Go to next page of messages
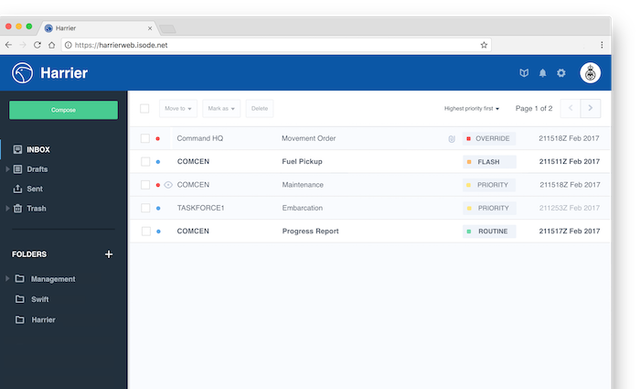The height and width of the screenshot is (389, 640). 590,108
